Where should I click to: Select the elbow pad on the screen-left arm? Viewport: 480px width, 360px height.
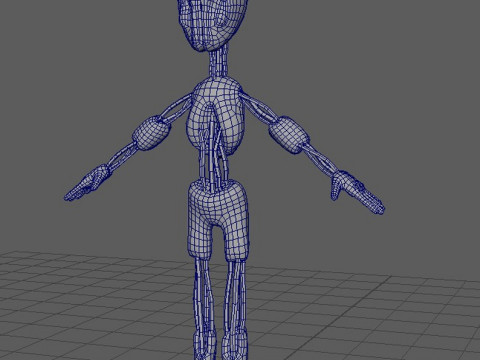(x=151, y=133)
